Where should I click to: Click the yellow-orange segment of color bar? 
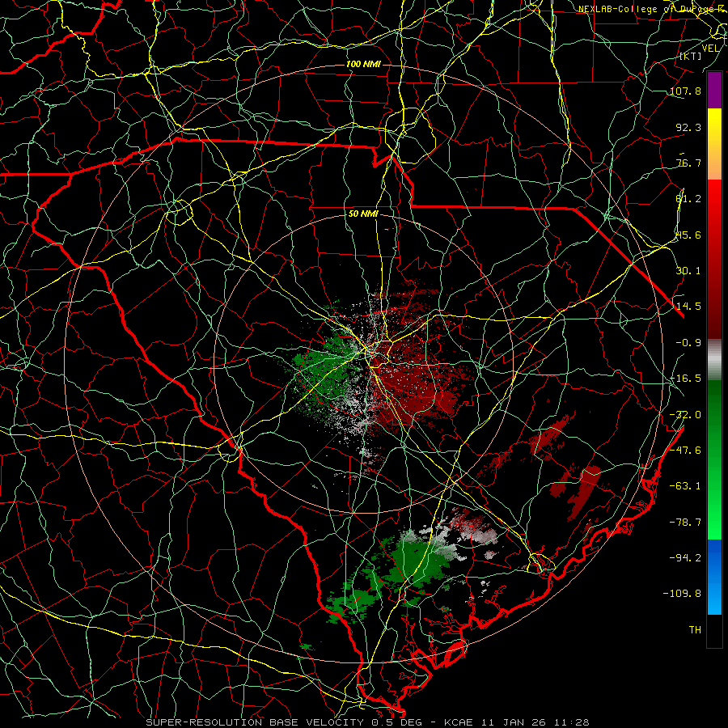point(714,144)
